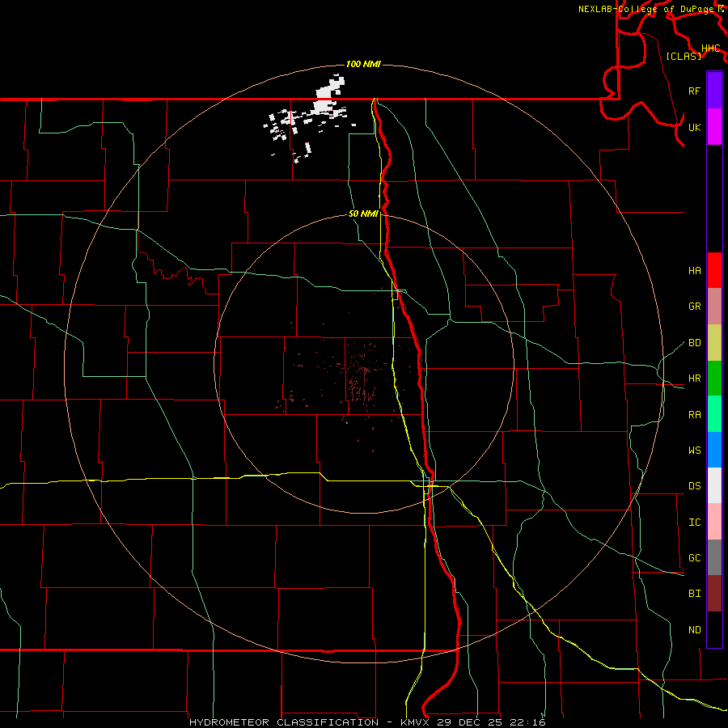Image resolution: width=728 pixels, height=728 pixels.
Task: Click the HA red color swatch
Action: coord(714,270)
